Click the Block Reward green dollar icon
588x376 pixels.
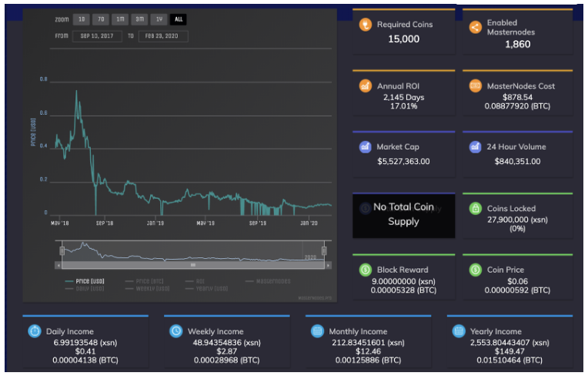[365, 270]
